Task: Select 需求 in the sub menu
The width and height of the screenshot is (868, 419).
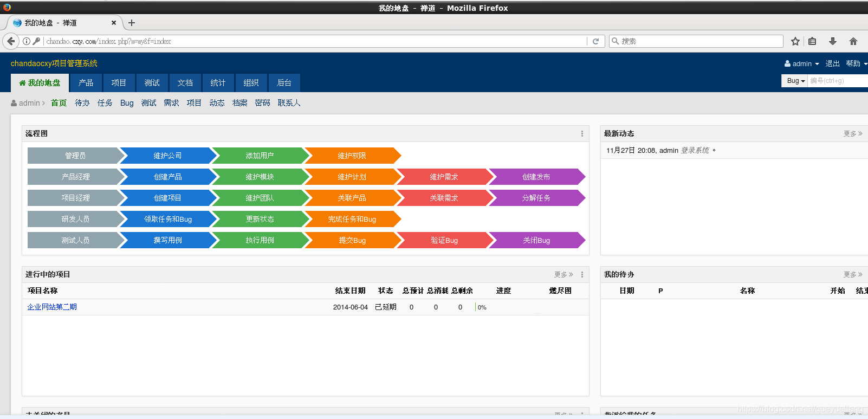Action: pyautogui.click(x=171, y=103)
